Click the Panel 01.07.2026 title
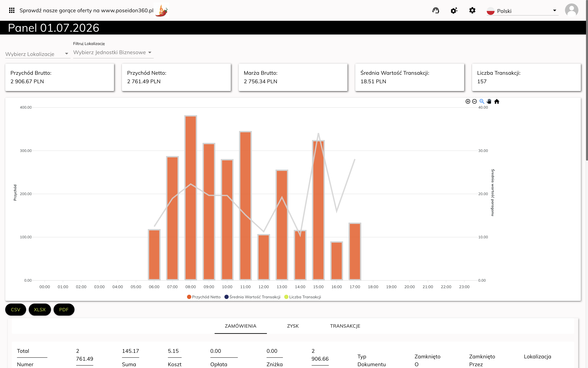The width and height of the screenshot is (588, 368). click(53, 28)
